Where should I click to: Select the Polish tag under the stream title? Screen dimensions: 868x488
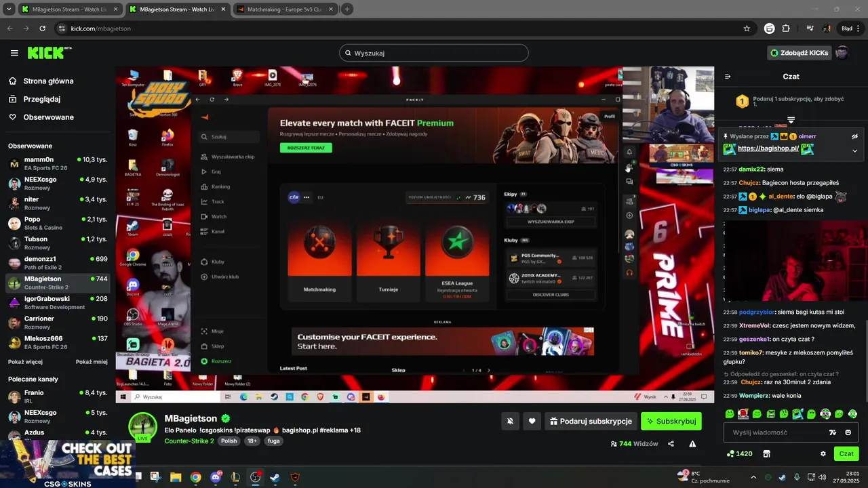coord(229,441)
